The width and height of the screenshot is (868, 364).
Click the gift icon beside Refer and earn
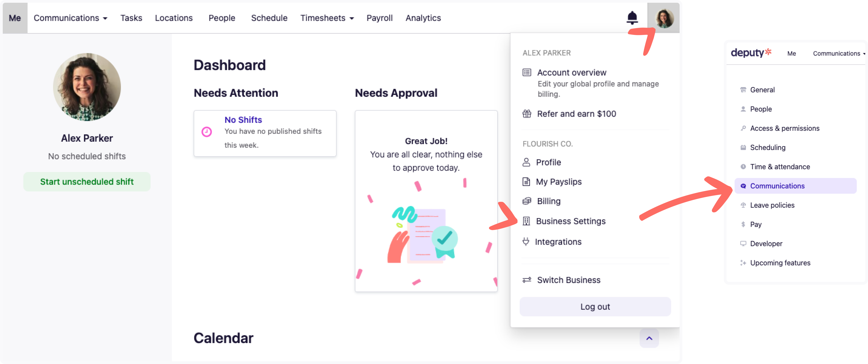(527, 114)
